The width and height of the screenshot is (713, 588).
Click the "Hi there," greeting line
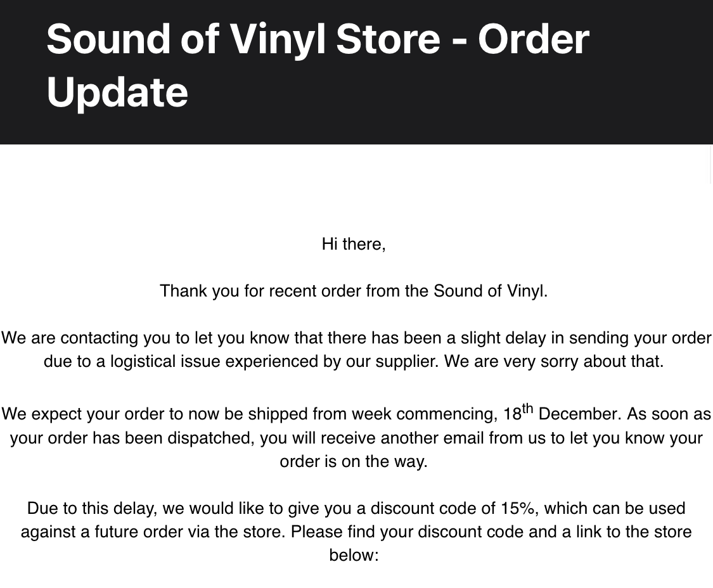[354, 244]
